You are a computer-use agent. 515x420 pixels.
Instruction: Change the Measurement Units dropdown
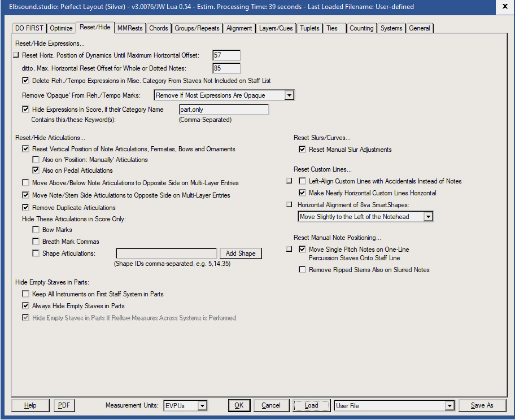[203, 405]
